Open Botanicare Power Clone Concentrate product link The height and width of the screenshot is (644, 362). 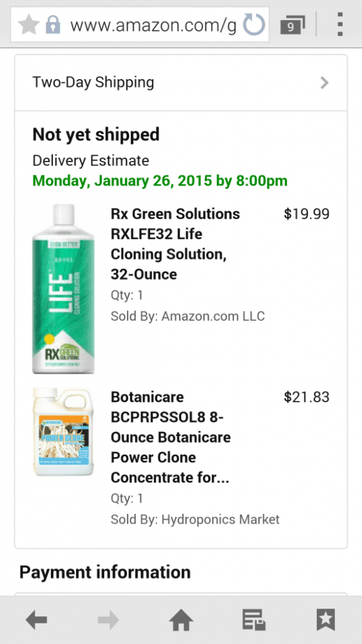click(171, 437)
